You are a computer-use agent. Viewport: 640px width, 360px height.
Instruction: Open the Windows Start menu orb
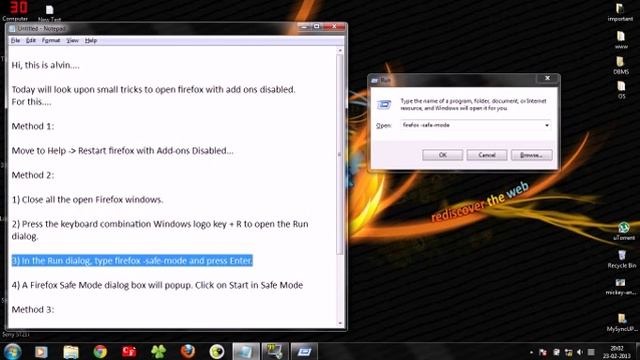[12, 351]
